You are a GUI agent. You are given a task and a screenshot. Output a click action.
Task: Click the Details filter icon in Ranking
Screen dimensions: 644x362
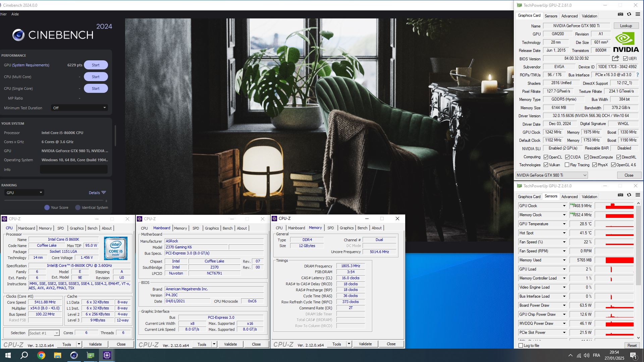pyautogui.click(x=104, y=193)
